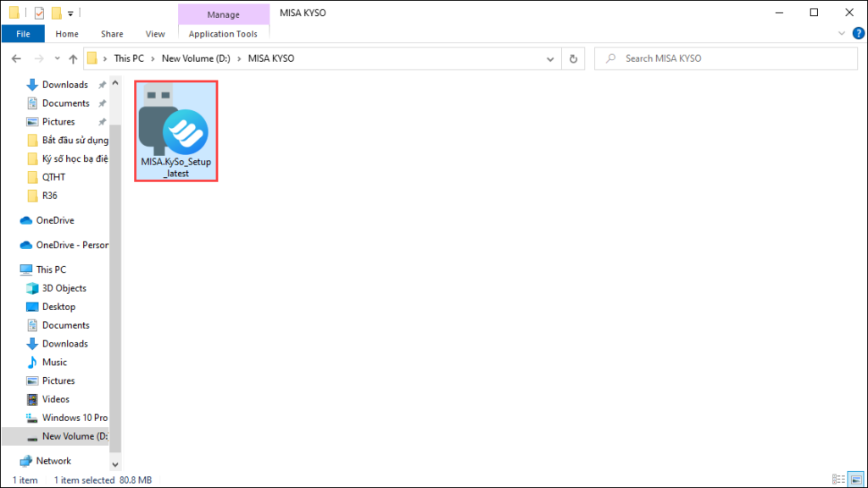This screenshot has width=868, height=488.
Task: Select the MISA.KySo_Setup_latest installer file
Action: (x=176, y=131)
